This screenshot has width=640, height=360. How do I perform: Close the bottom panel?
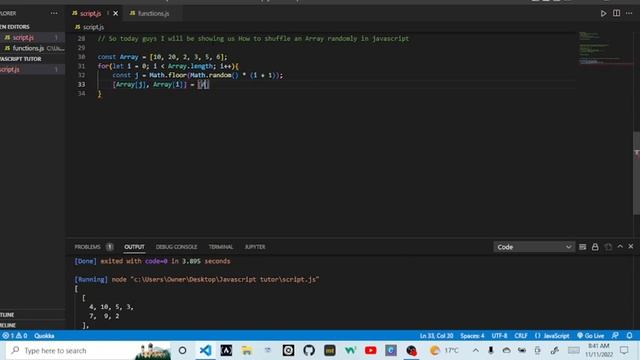pos(631,247)
